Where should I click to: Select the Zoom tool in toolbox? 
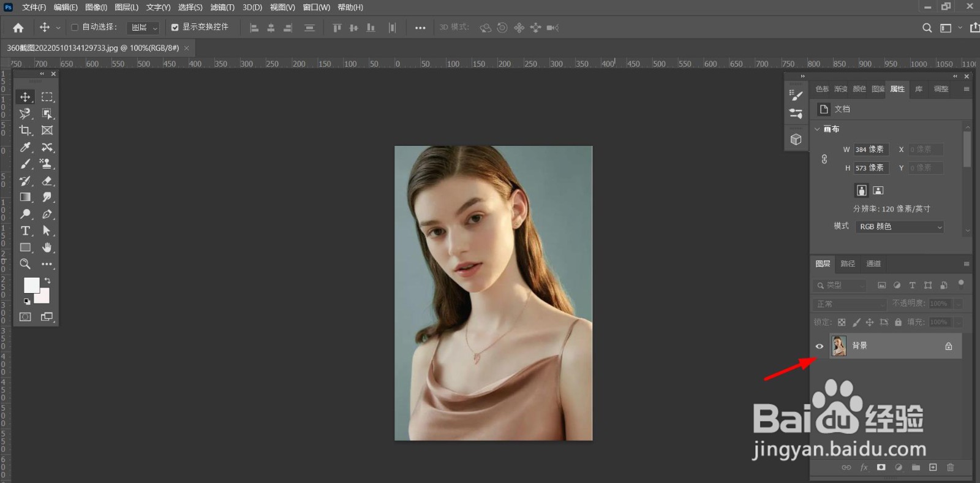click(25, 264)
